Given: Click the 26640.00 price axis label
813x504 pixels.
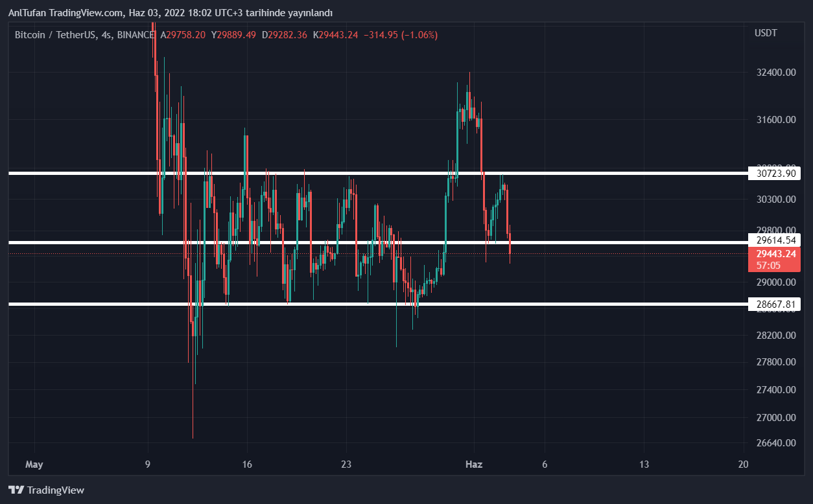Looking at the screenshot, I should point(775,444).
